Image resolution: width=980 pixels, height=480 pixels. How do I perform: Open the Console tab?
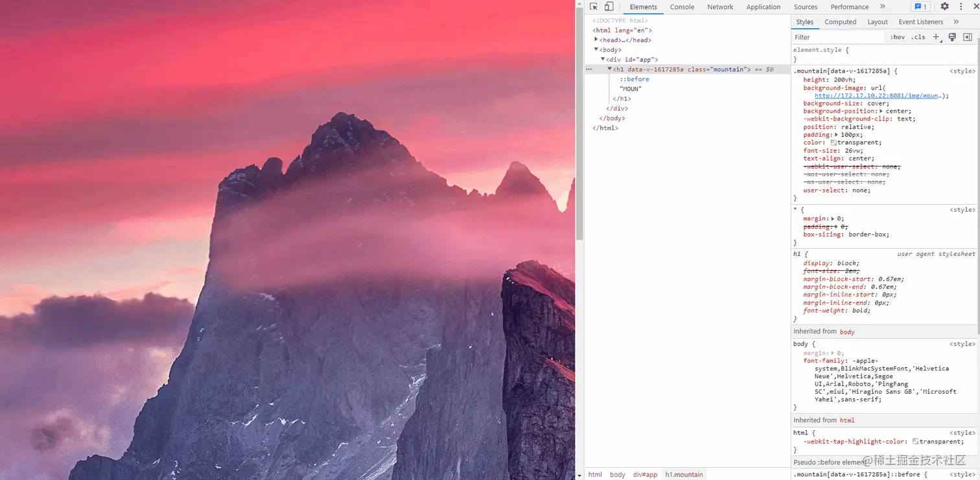pyautogui.click(x=682, y=7)
